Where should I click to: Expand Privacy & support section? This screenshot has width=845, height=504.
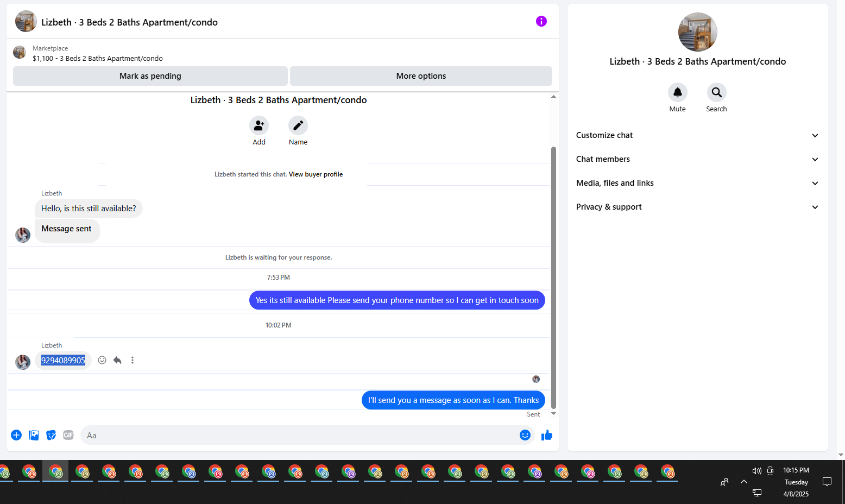(698, 207)
